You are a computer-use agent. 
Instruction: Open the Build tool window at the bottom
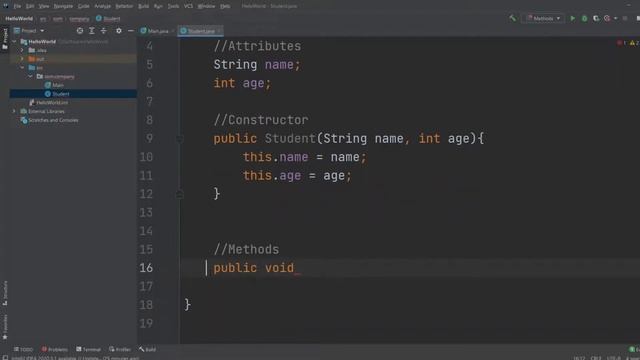(x=147, y=349)
